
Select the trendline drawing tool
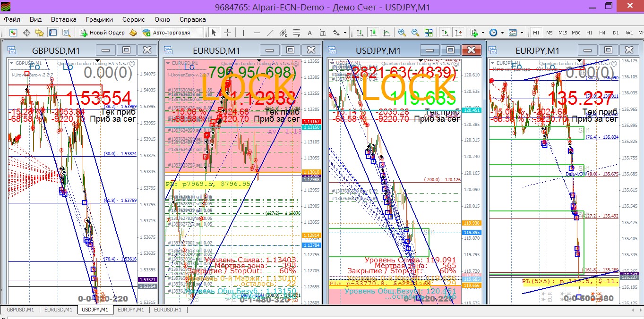coord(270,33)
